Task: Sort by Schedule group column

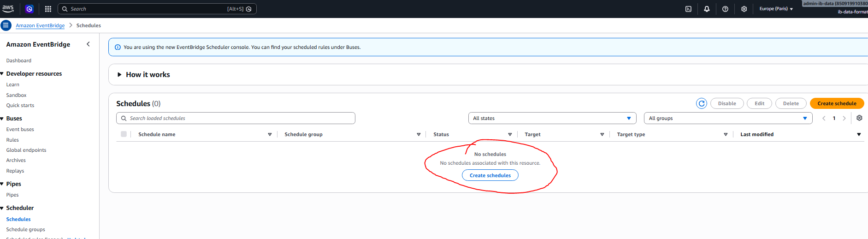Action: 419,134
